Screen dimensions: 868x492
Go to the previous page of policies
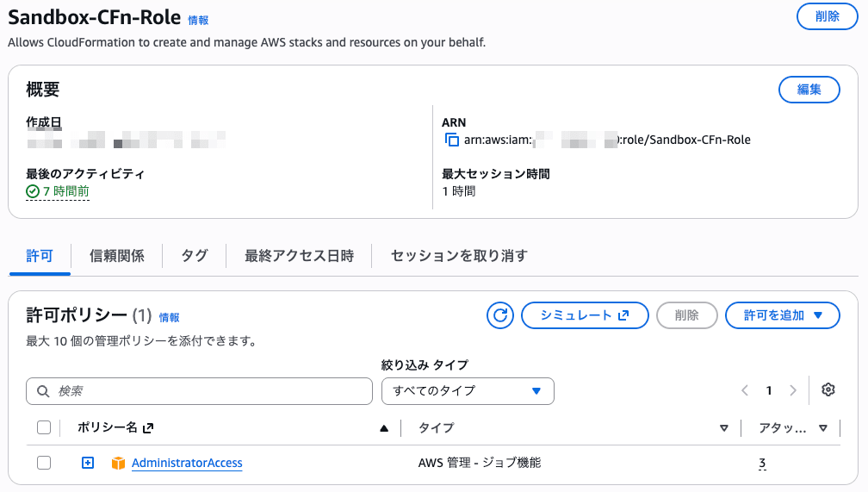point(745,390)
